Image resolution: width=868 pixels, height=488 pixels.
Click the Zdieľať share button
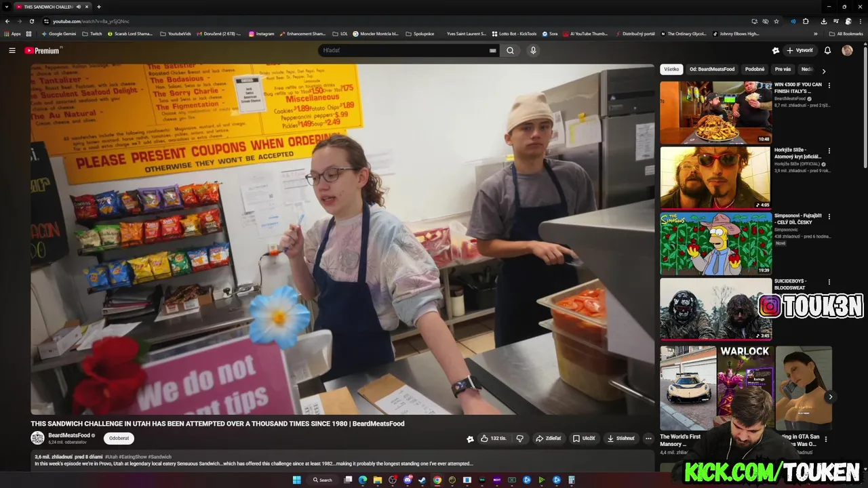click(549, 439)
